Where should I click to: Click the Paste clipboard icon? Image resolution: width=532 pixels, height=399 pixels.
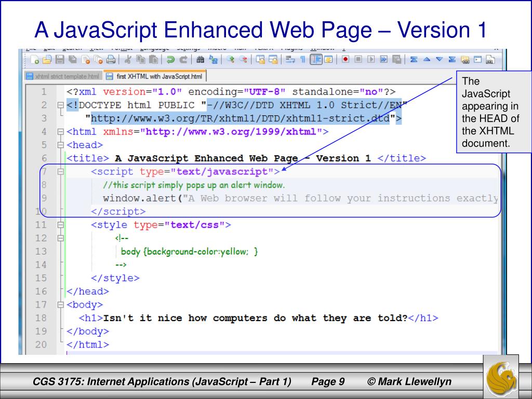pyautogui.click(x=153, y=60)
